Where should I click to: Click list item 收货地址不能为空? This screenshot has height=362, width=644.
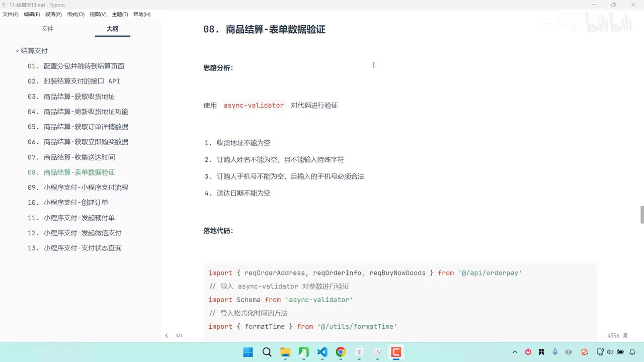[244, 143]
